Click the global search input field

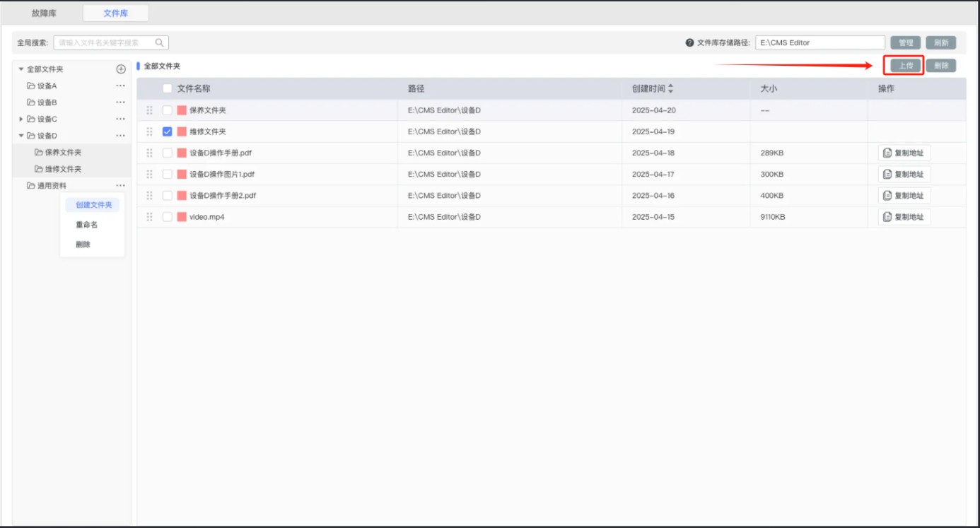(x=105, y=42)
